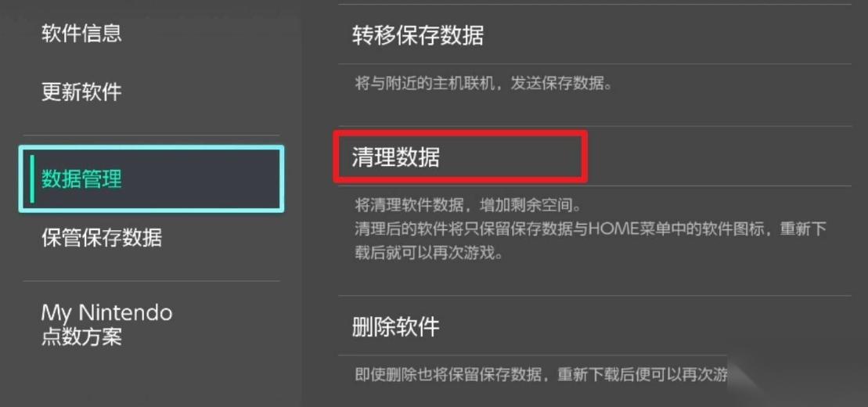Click 清理数据 inside the red box
The height and width of the screenshot is (407, 868).
tap(396, 157)
